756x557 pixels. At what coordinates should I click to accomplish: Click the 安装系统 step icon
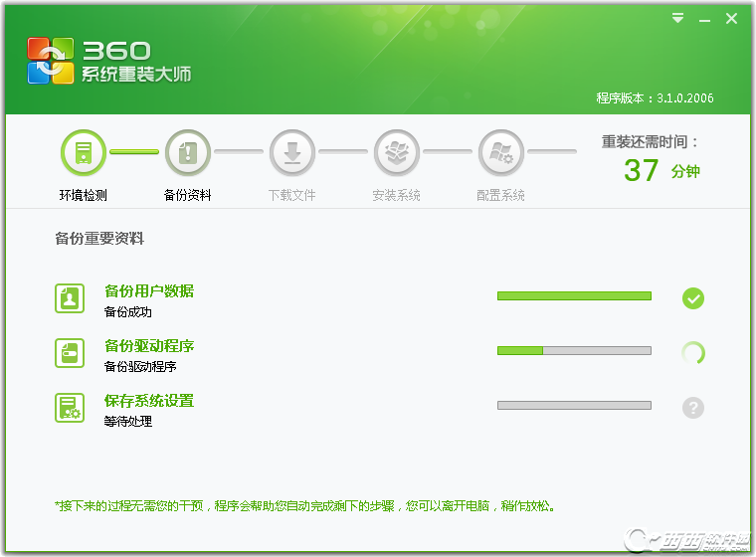coord(397,153)
